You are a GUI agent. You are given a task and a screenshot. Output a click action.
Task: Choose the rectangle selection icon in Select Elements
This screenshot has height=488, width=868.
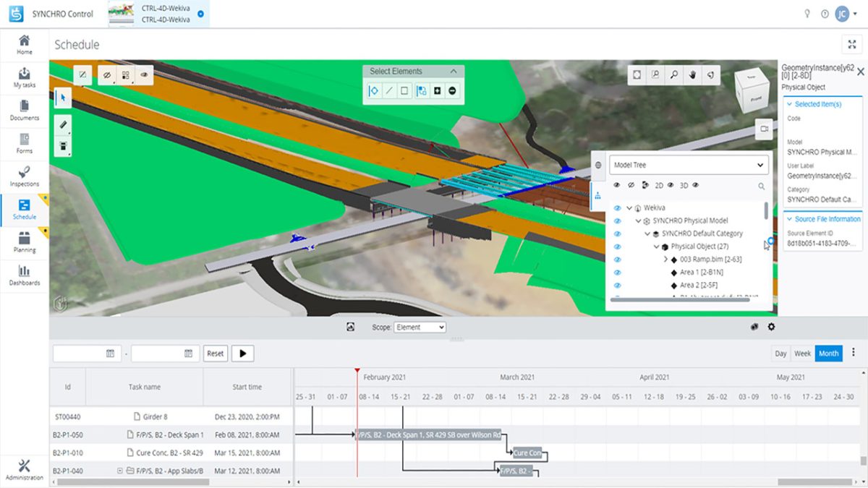[x=404, y=90]
